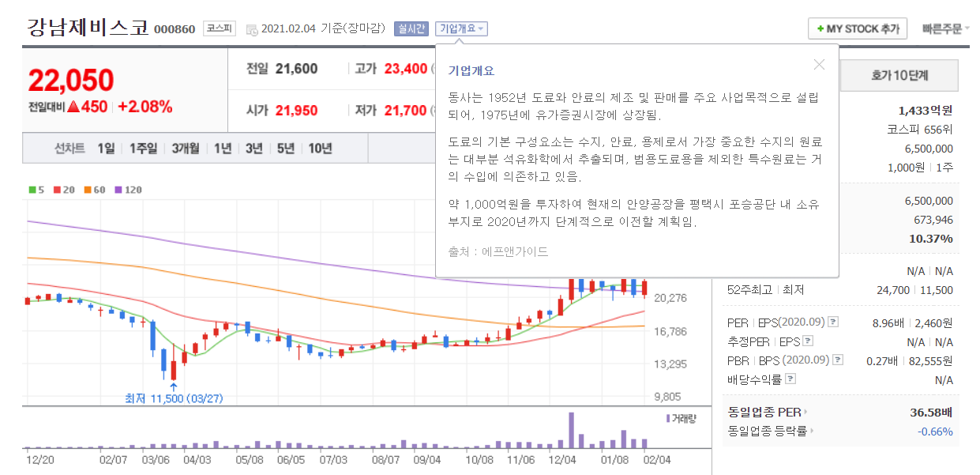
Task: Open help icon next to 배당수익률
Action: tap(790, 379)
